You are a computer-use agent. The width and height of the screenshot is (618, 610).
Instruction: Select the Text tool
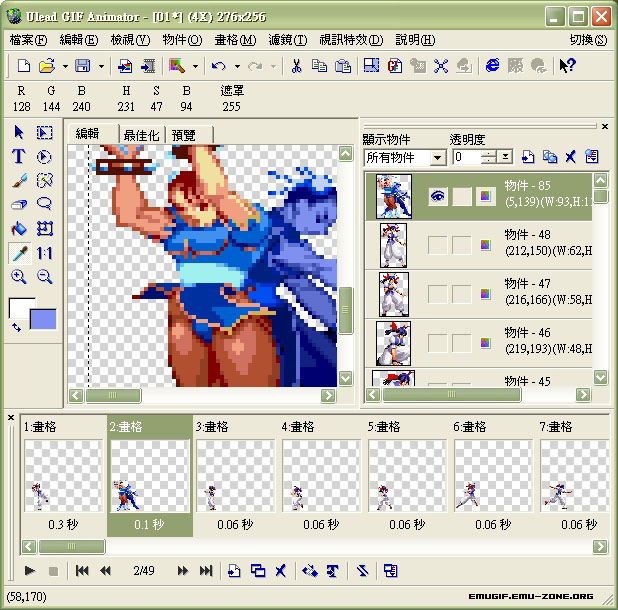pos(19,156)
